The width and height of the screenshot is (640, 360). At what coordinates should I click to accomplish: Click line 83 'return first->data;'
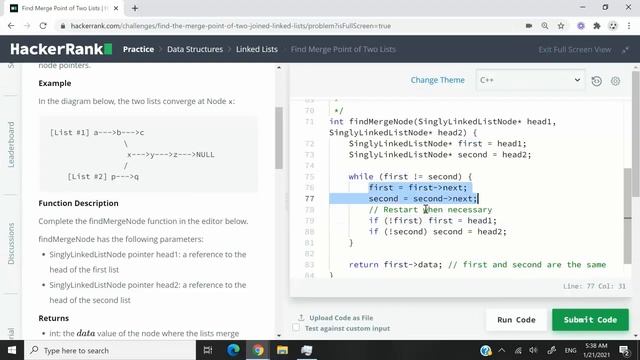395,265
